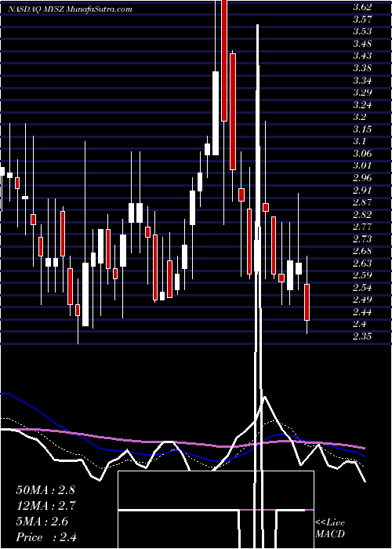Select the 12MA : 2.7 legend text
The height and width of the screenshot is (549, 392).
[x=45, y=506]
